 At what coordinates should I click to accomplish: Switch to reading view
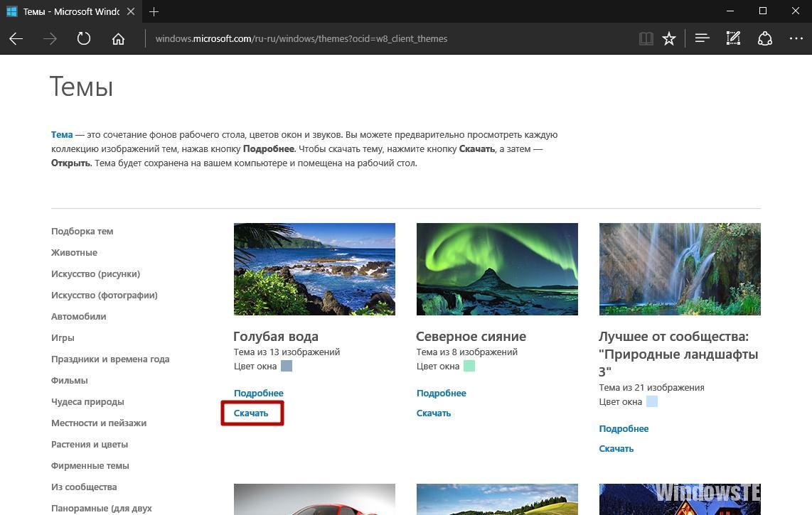point(646,38)
